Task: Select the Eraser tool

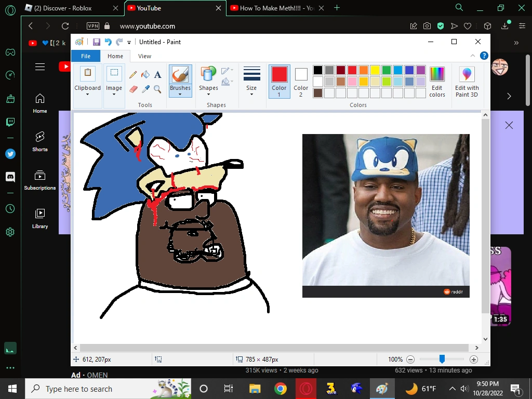Action: pyautogui.click(x=133, y=89)
